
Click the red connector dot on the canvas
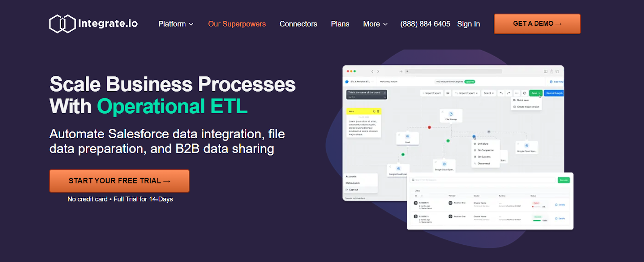coord(429,127)
